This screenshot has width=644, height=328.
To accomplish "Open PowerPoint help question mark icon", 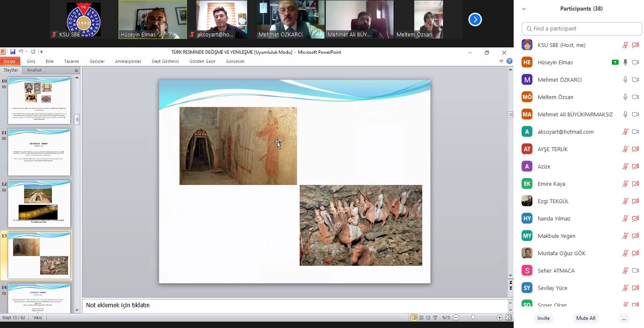I will [x=509, y=61].
